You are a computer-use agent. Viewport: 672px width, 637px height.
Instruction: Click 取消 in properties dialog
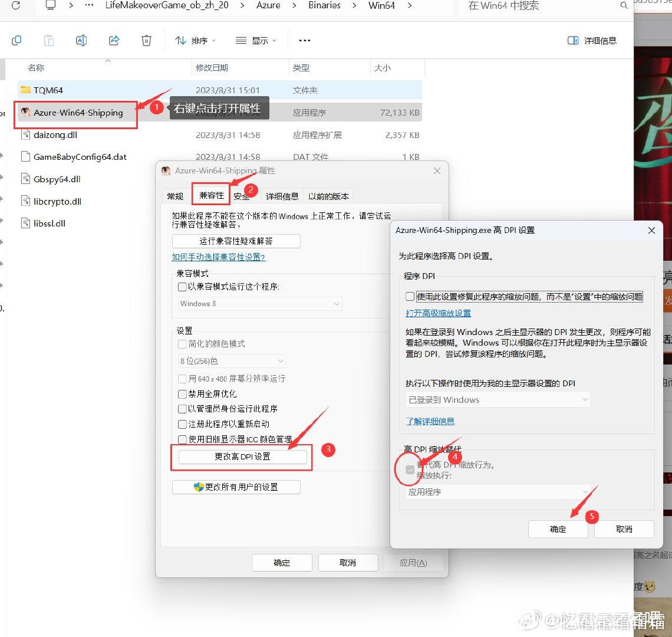pos(348,563)
